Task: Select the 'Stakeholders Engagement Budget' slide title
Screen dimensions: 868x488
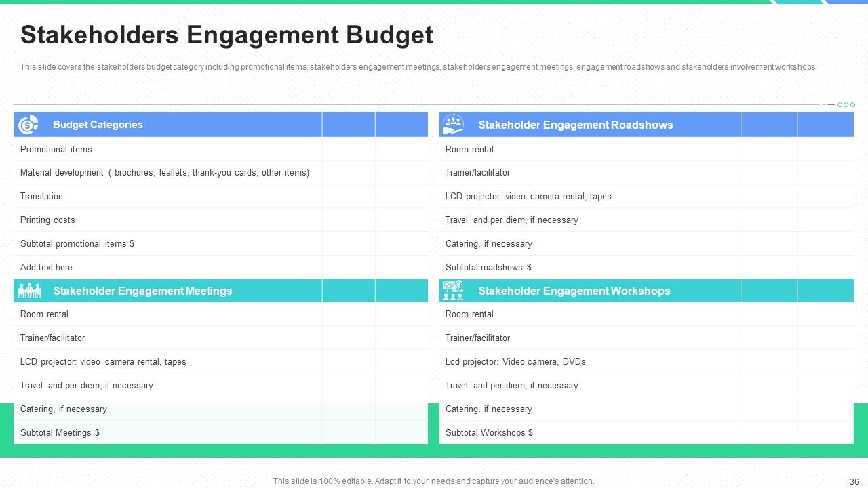Action: [226, 35]
